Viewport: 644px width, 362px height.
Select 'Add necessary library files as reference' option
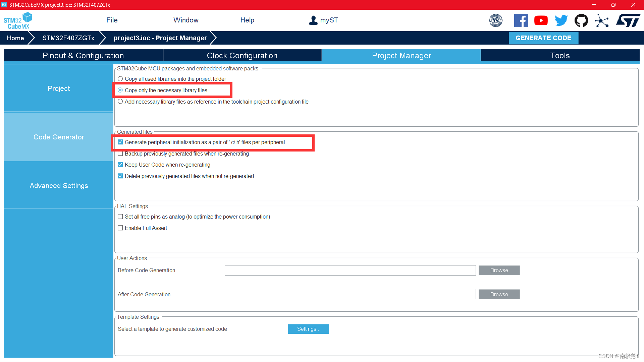pyautogui.click(x=120, y=102)
